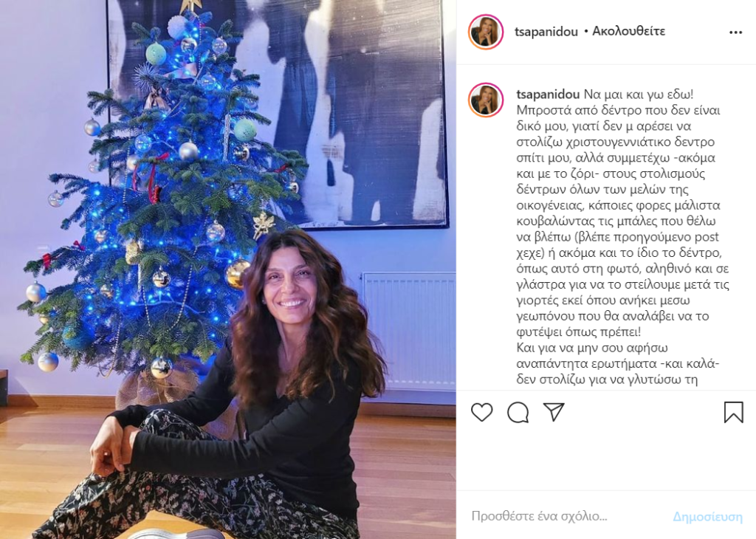The height and width of the screenshot is (539, 756).
Task: Open comments via the speech bubble icon
Action: [518, 412]
